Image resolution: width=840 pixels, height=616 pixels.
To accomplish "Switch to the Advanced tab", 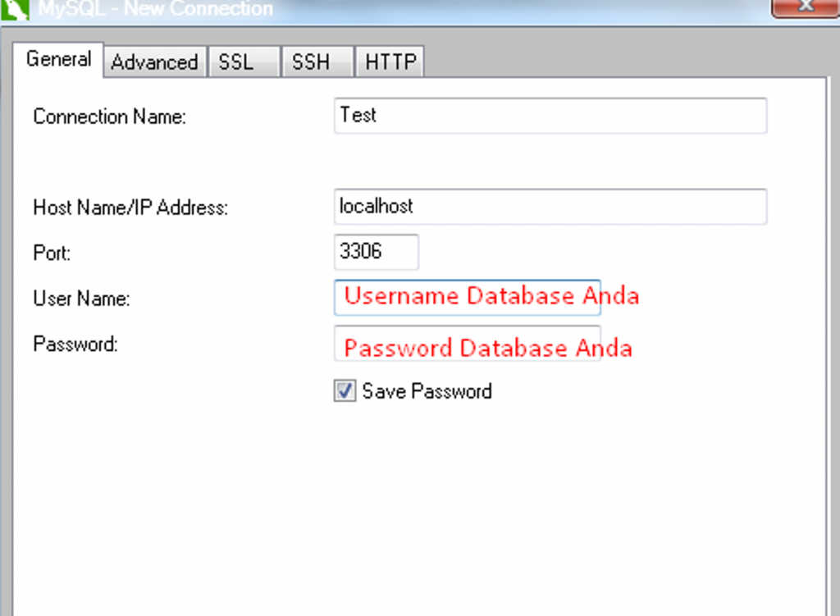I will tap(154, 61).
